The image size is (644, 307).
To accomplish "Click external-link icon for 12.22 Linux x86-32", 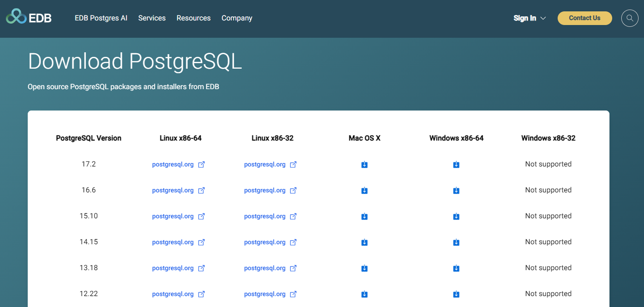I will click(x=293, y=294).
